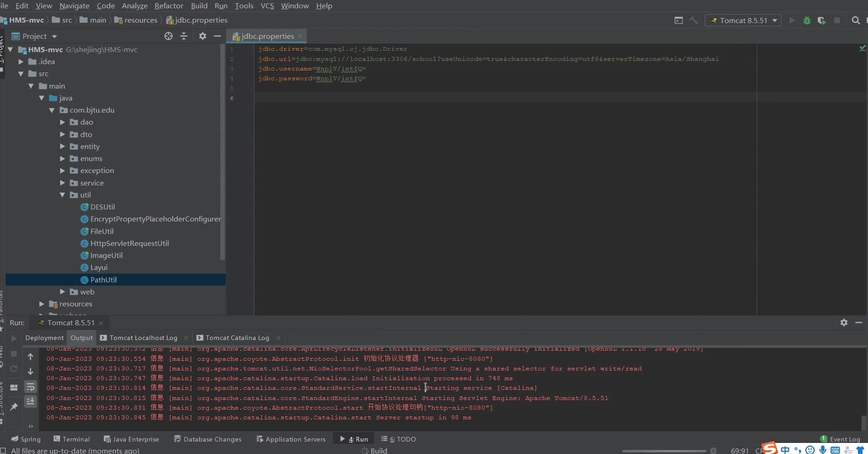The image size is (868, 454).
Task: Click the locate/scroll-from-source target icon
Action: click(x=169, y=36)
